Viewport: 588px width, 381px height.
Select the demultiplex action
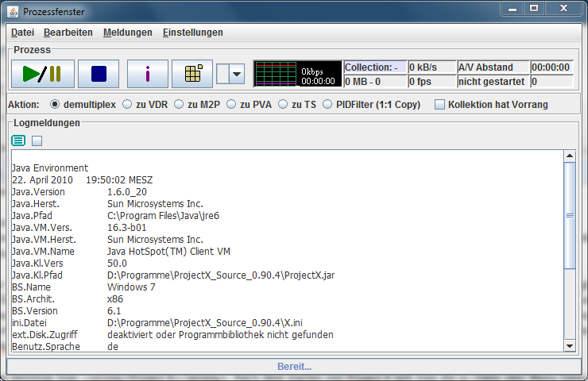pos(83,105)
